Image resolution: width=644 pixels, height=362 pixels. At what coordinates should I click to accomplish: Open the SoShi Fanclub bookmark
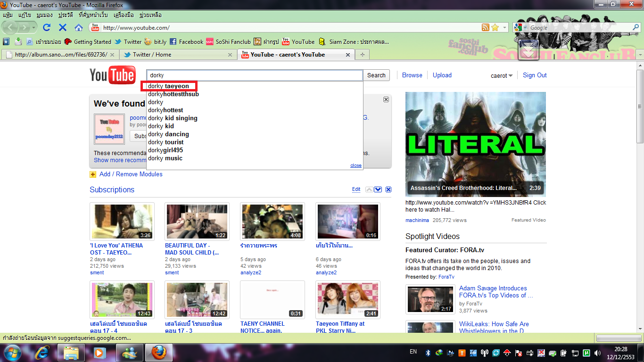point(229,41)
